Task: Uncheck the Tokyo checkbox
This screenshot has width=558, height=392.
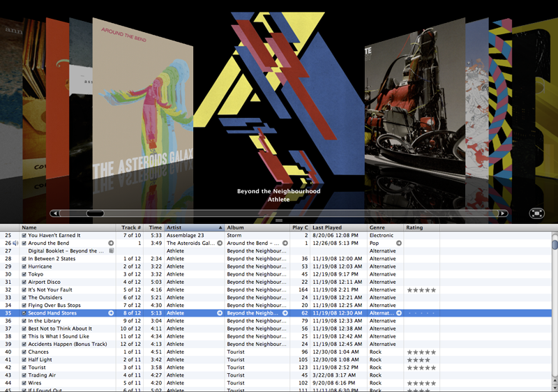Action: [x=24, y=274]
